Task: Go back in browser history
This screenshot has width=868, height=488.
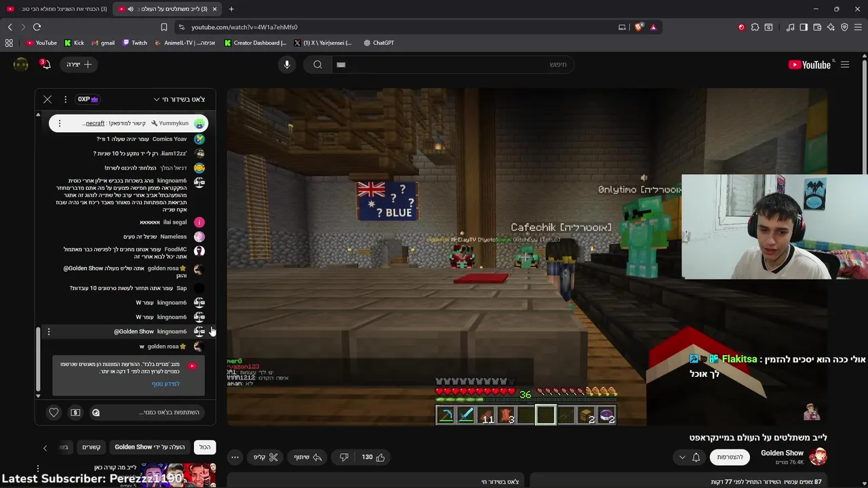Action: coord(9,27)
